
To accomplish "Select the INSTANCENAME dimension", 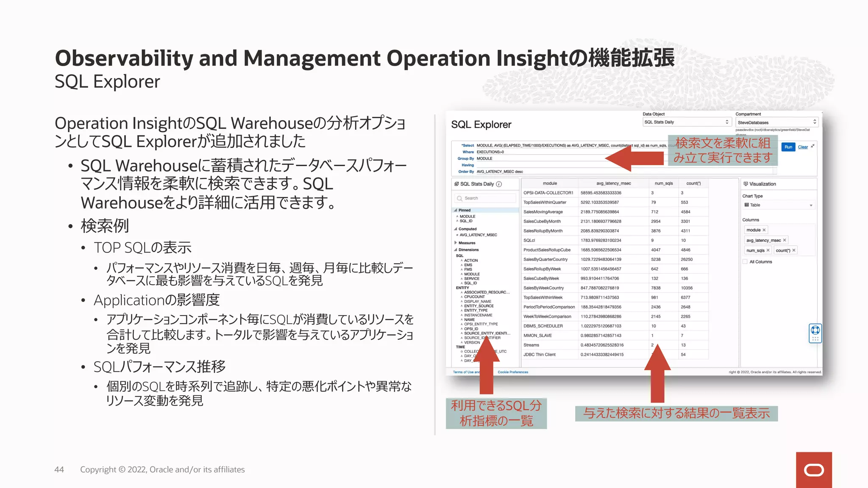I will pyautogui.click(x=478, y=315).
